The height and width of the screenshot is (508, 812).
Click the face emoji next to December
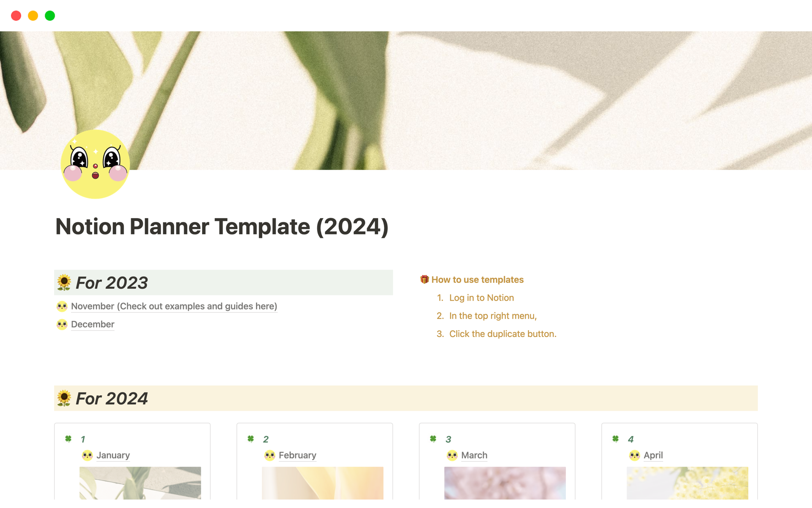point(63,324)
